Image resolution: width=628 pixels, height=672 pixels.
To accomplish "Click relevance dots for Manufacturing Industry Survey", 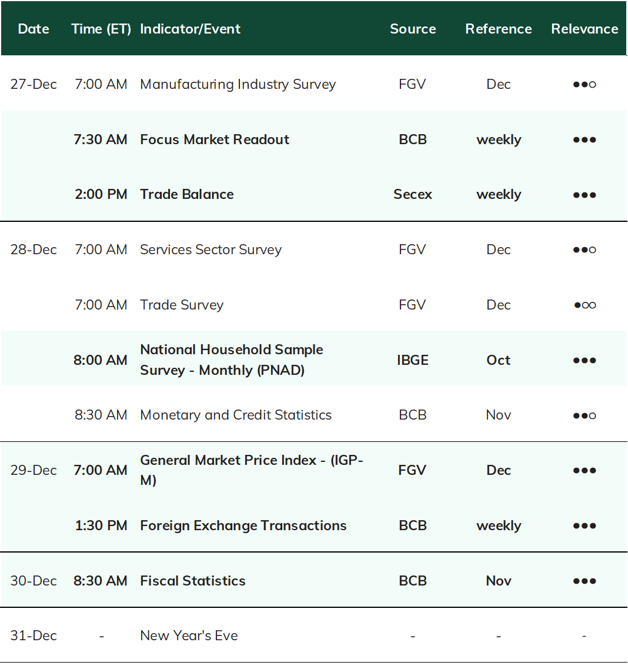I will [584, 84].
